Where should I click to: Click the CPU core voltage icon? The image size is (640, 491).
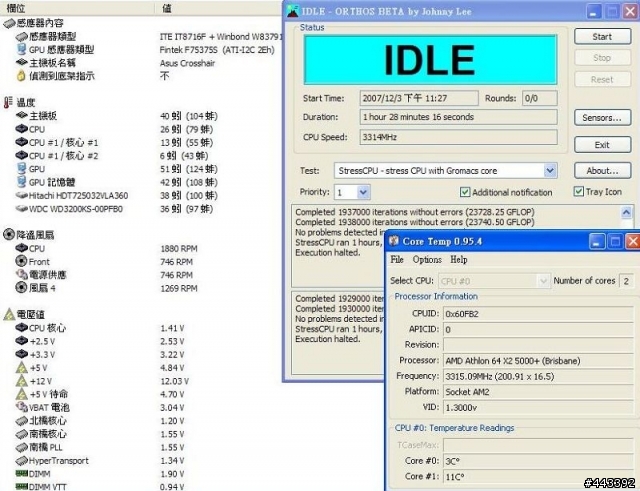coord(21,327)
